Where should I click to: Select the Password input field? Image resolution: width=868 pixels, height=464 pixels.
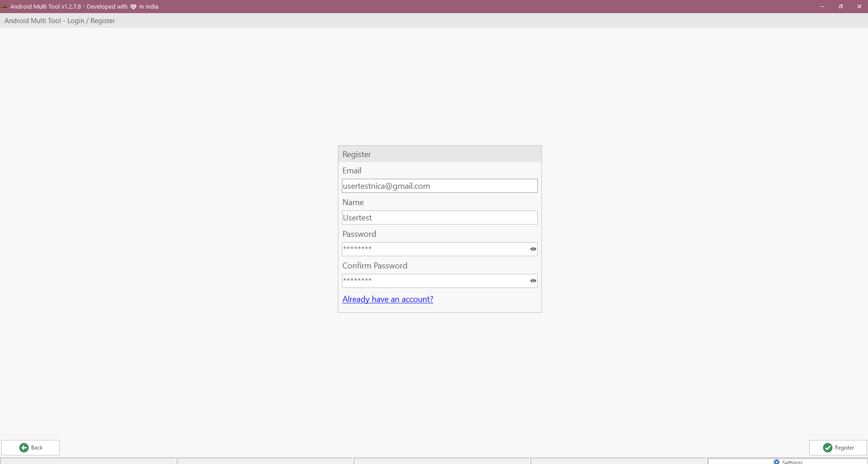click(x=434, y=249)
